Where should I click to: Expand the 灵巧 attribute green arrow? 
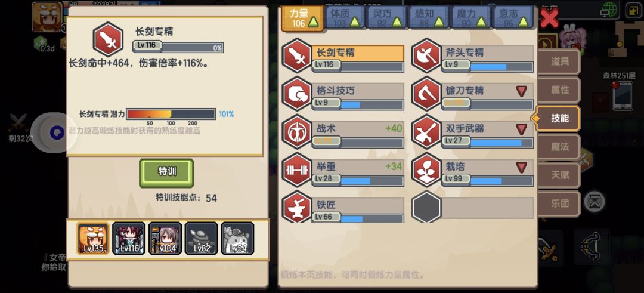point(397,21)
